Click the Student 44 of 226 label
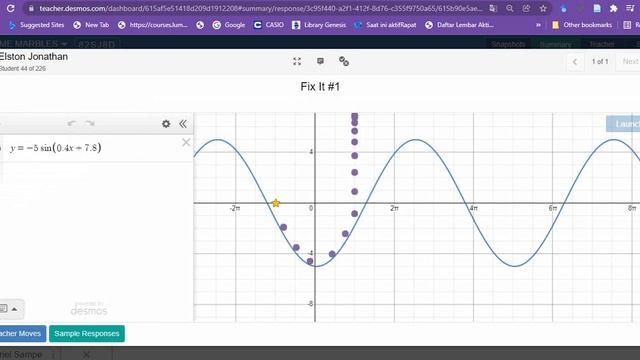The image size is (640, 360). pos(23,69)
